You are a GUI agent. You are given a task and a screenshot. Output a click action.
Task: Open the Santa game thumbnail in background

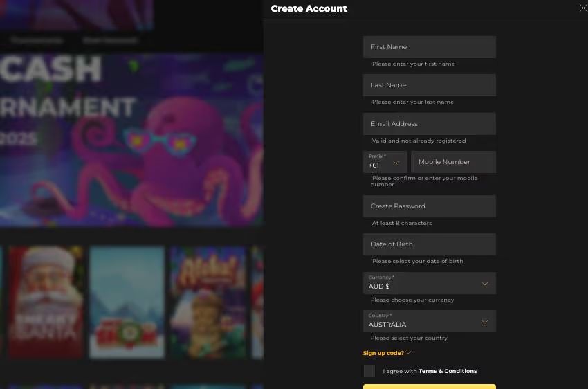click(46, 302)
